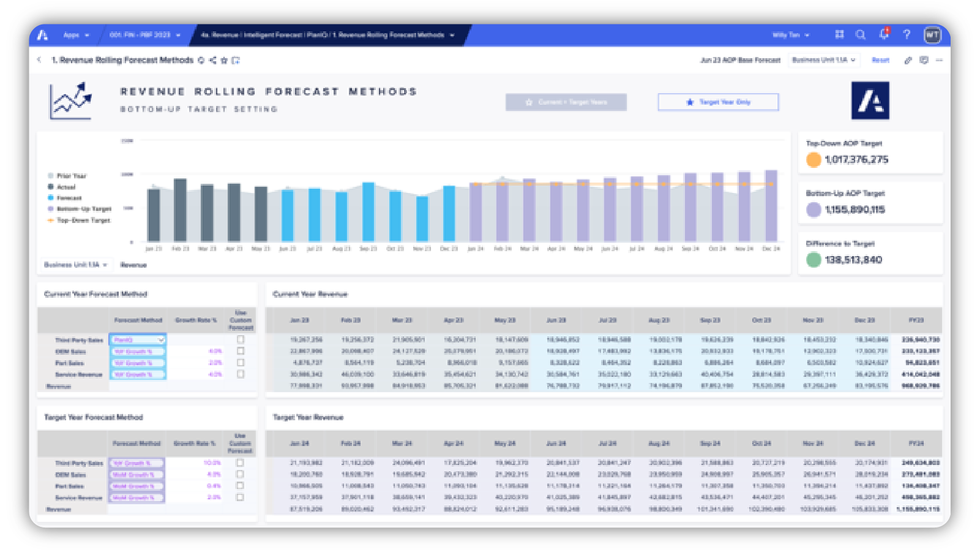Star the Revenue Rolling Forecast Methods page

pos(223,60)
